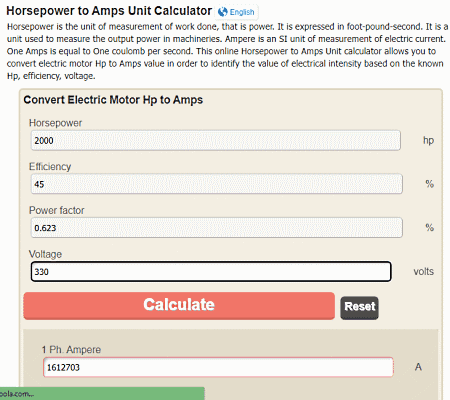Click the Efficiency field label
Viewport: 450px width, 400px height.
point(50,167)
